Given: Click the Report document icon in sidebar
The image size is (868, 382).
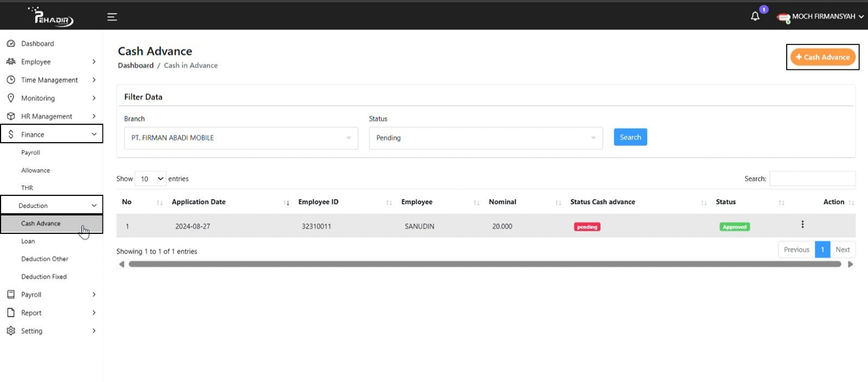Looking at the screenshot, I should point(11,313).
